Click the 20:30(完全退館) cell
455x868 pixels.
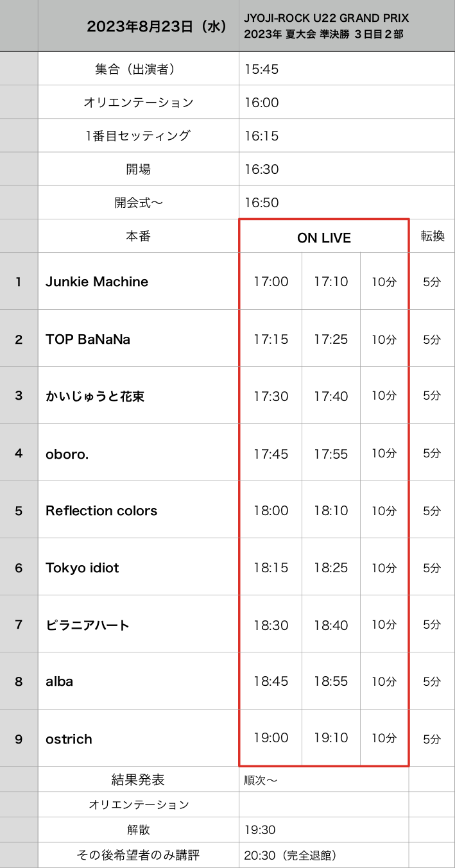324,855
